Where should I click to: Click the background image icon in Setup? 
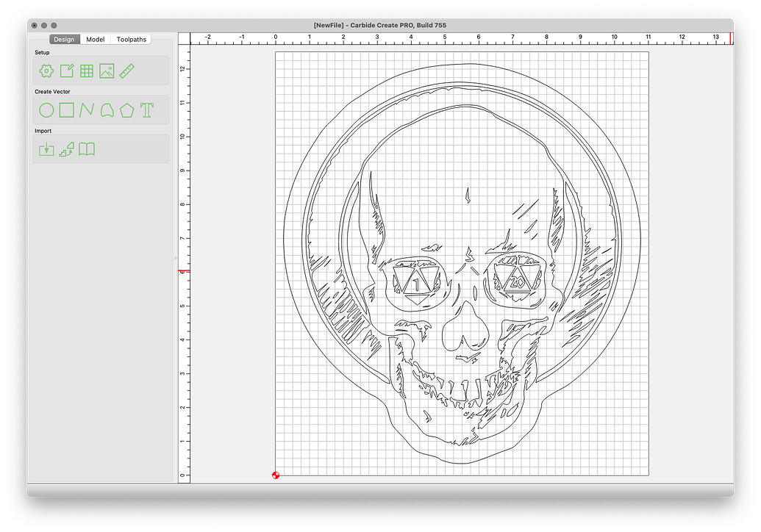[107, 71]
